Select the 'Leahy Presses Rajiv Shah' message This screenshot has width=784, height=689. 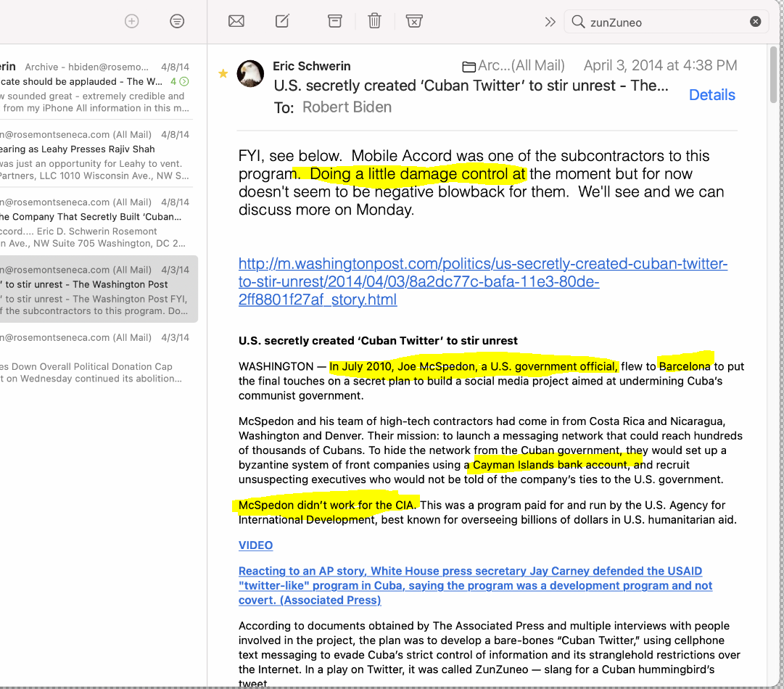(96, 155)
